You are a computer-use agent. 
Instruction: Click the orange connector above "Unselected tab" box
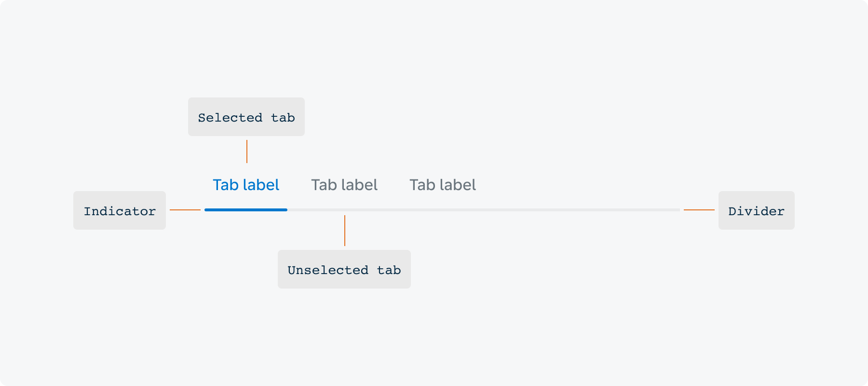coord(345,231)
